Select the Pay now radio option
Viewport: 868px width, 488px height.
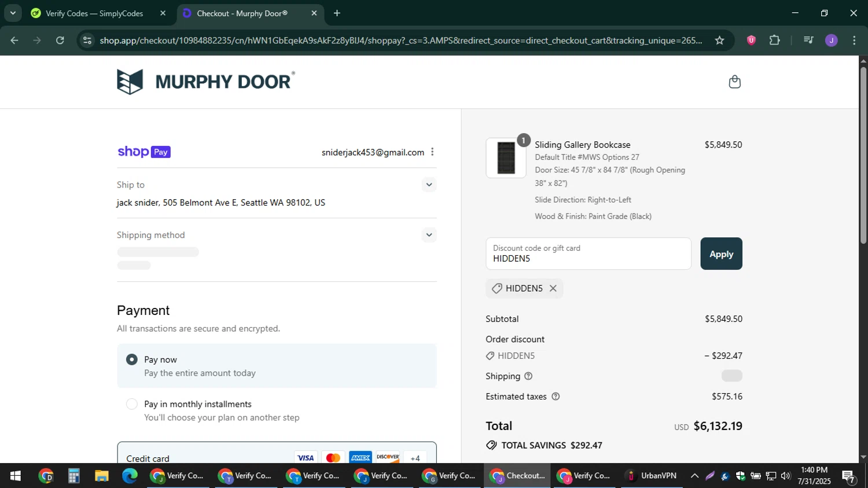click(x=132, y=359)
